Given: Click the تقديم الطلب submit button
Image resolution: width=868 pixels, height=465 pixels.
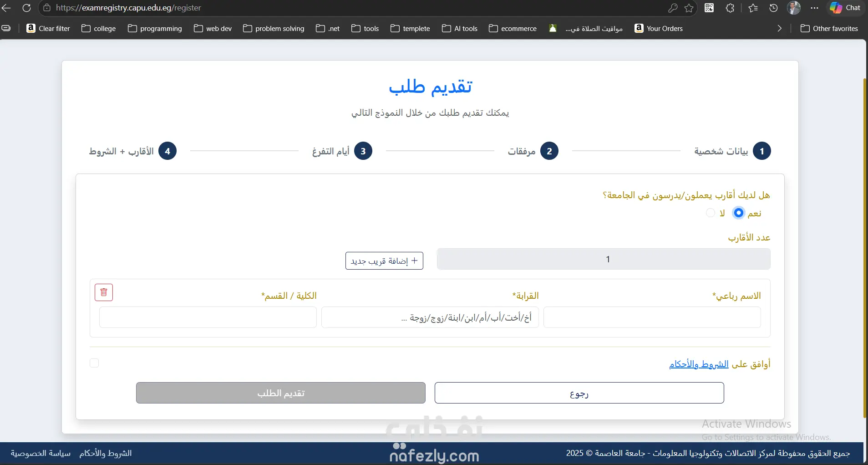Looking at the screenshot, I should [281, 393].
